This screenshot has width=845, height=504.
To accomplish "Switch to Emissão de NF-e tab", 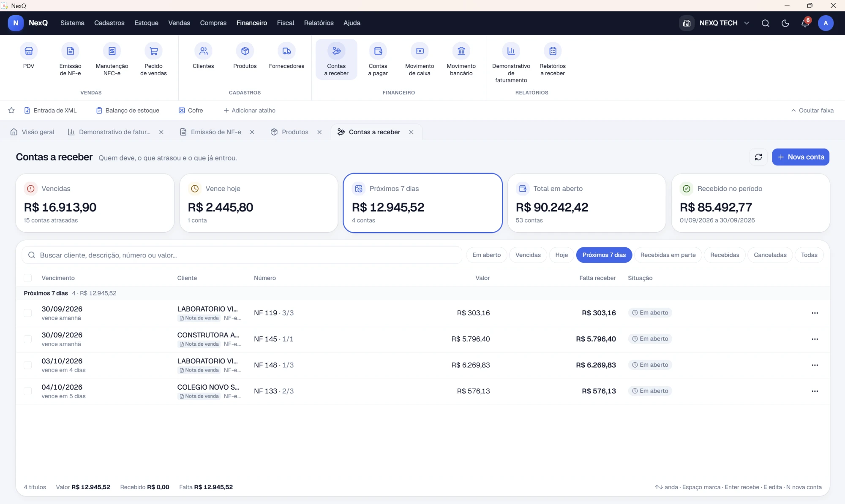I will tap(216, 132).
